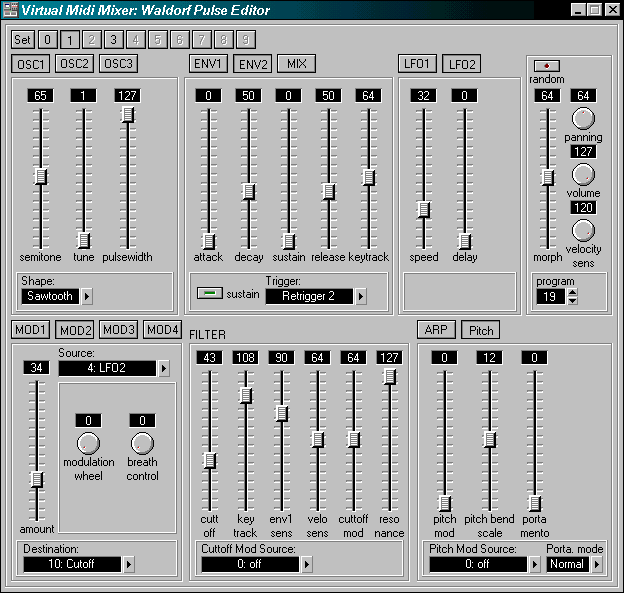
Task: Open the Porta. mode dropdown arrow beside Normal
Action: (597, 564)
